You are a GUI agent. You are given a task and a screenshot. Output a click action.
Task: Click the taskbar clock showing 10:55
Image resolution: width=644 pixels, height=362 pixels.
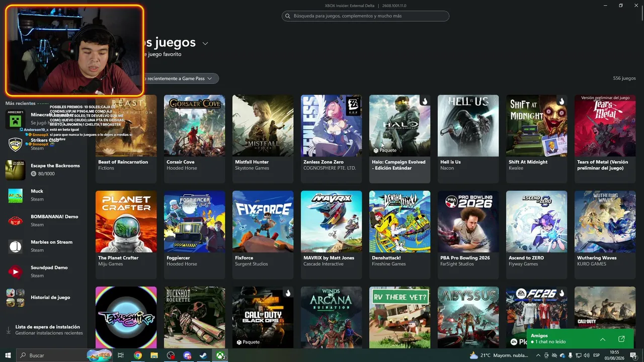(614, 355)
